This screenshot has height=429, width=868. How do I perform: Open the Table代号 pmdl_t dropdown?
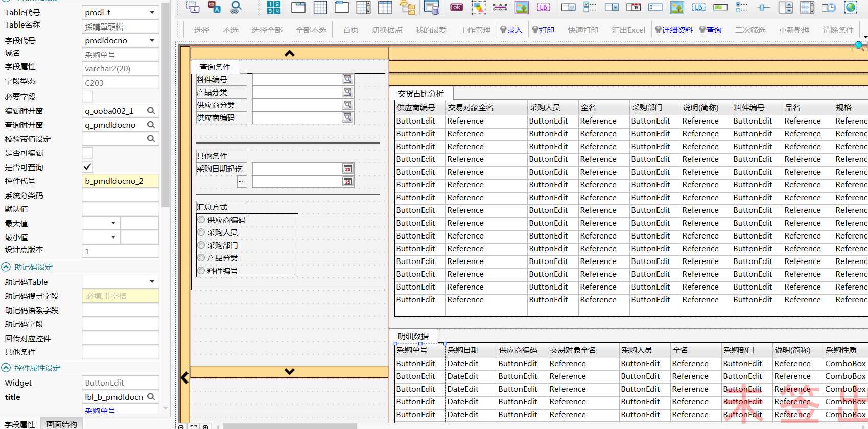(x=152, y=12)
